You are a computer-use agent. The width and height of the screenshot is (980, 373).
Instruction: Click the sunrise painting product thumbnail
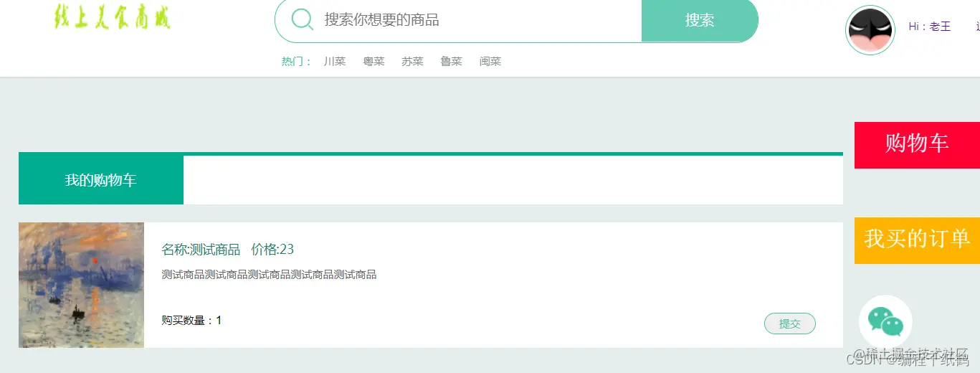[x=81, y=285]
